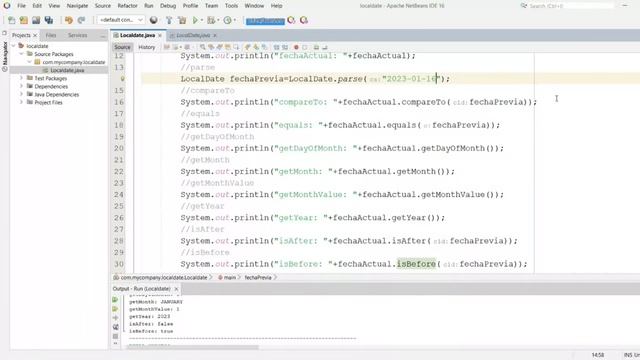Toggle the Source view button
The width and height of the screenshot is (640, 360).
coord(122,47)
